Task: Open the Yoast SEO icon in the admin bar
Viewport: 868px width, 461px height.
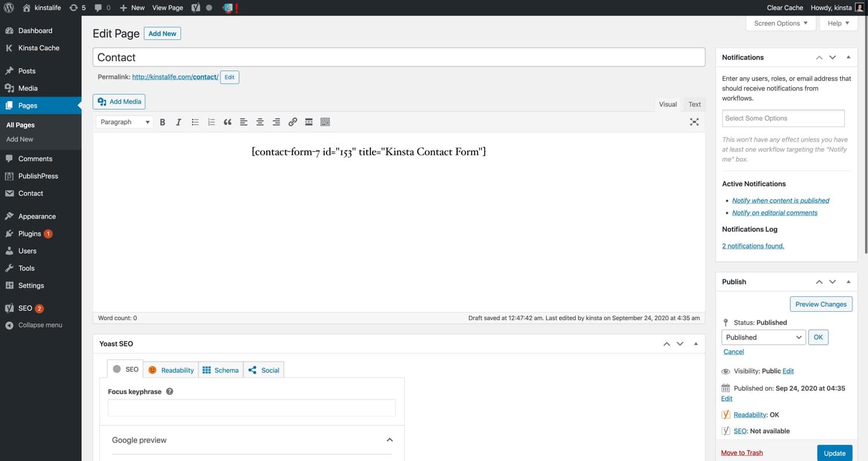Action: point(196,8)
